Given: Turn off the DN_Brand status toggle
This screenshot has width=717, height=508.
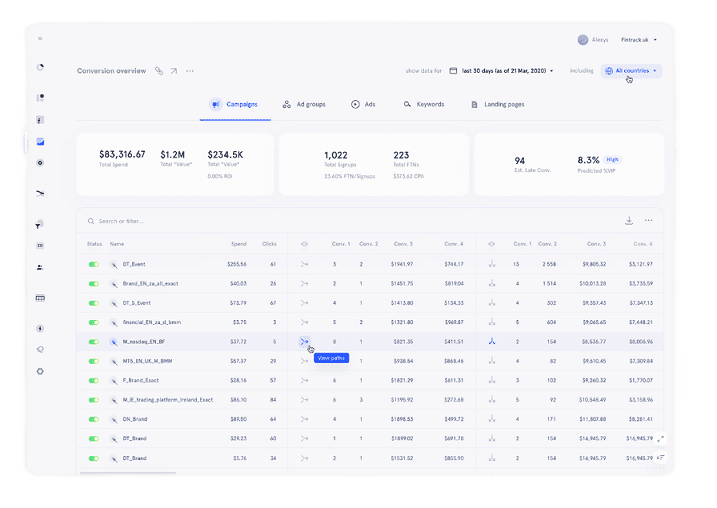Looking at the screenshot, I should tap(94, 419).
